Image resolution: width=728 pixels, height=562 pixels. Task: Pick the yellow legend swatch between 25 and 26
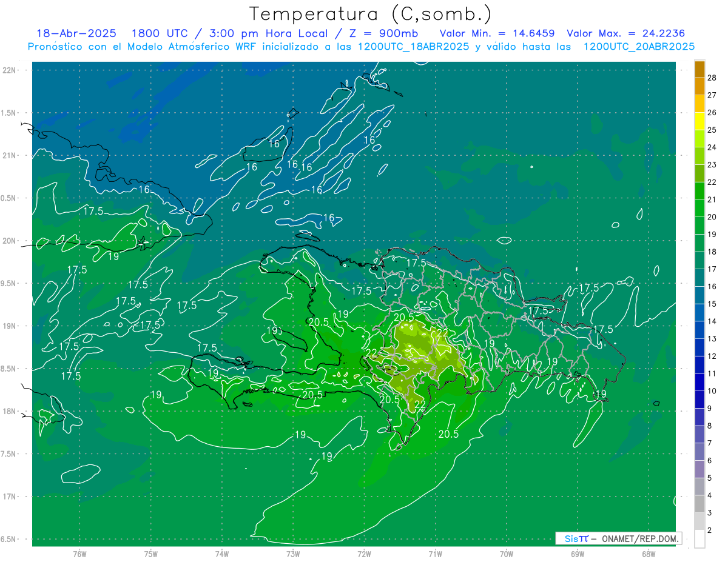point(699,121)
